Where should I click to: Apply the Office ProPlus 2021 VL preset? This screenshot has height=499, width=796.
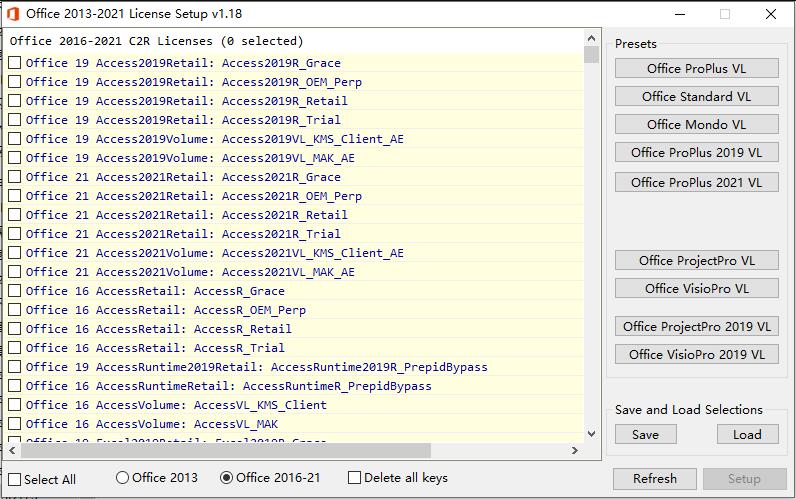pyautogui.click(x=696, y=182)
